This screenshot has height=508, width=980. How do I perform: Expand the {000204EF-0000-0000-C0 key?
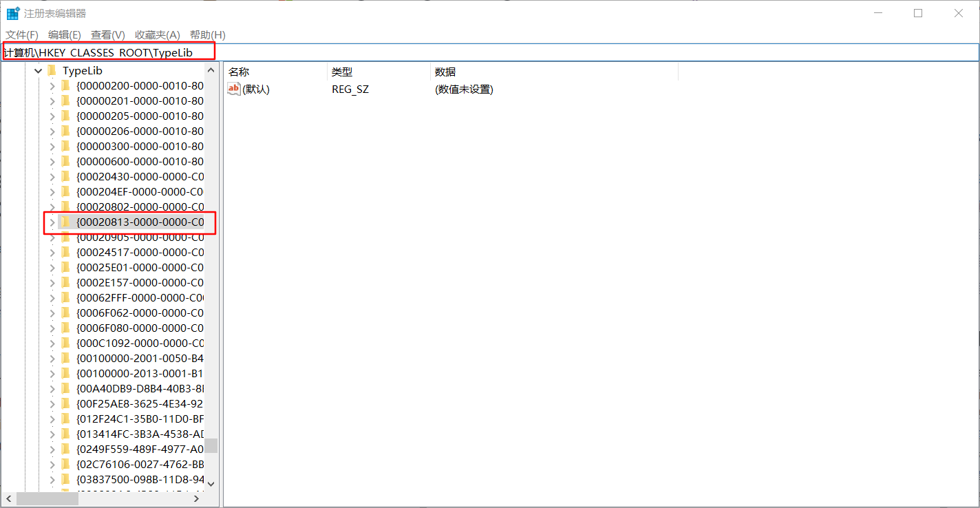(x=52, y=191)
